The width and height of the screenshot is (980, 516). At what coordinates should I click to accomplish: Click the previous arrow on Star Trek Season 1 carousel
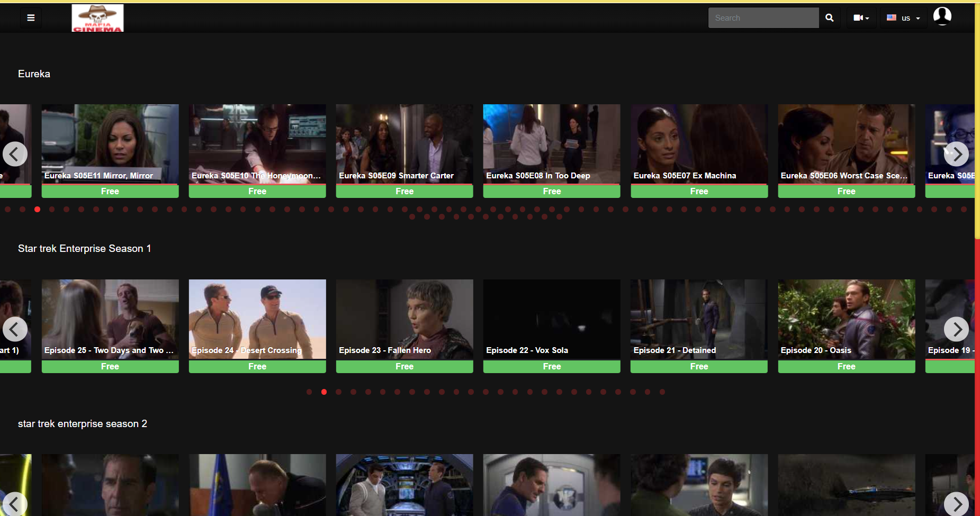coord(15,329)
